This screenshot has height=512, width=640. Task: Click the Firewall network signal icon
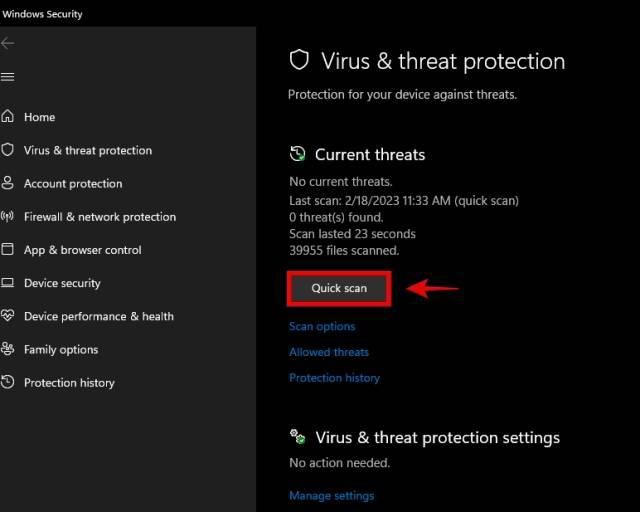tap(8, 216)
